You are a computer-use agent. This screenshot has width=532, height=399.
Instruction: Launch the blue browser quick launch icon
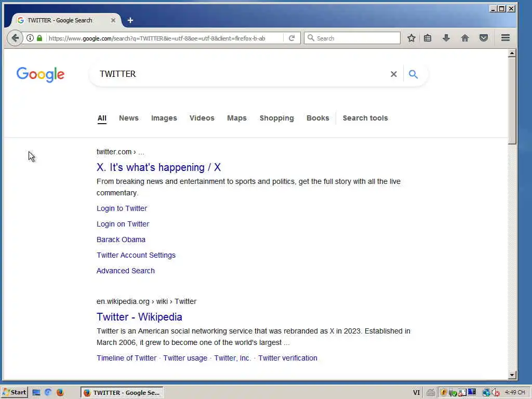coord(48,392)
